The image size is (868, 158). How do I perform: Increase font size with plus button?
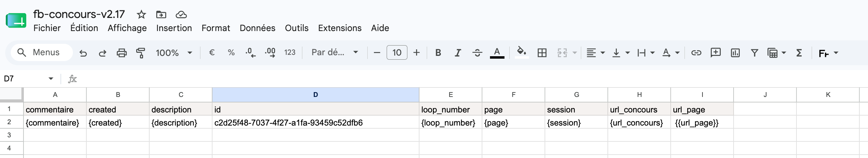(416, 53)
